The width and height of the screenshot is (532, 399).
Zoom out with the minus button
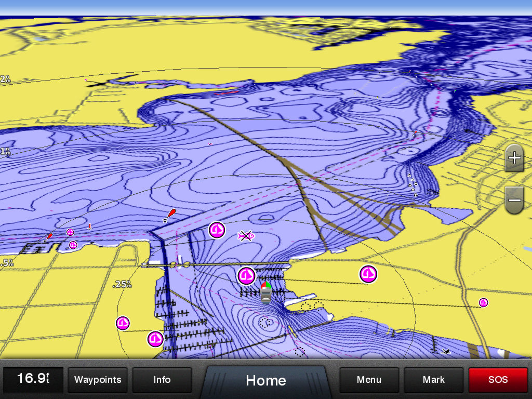point(514,200)
